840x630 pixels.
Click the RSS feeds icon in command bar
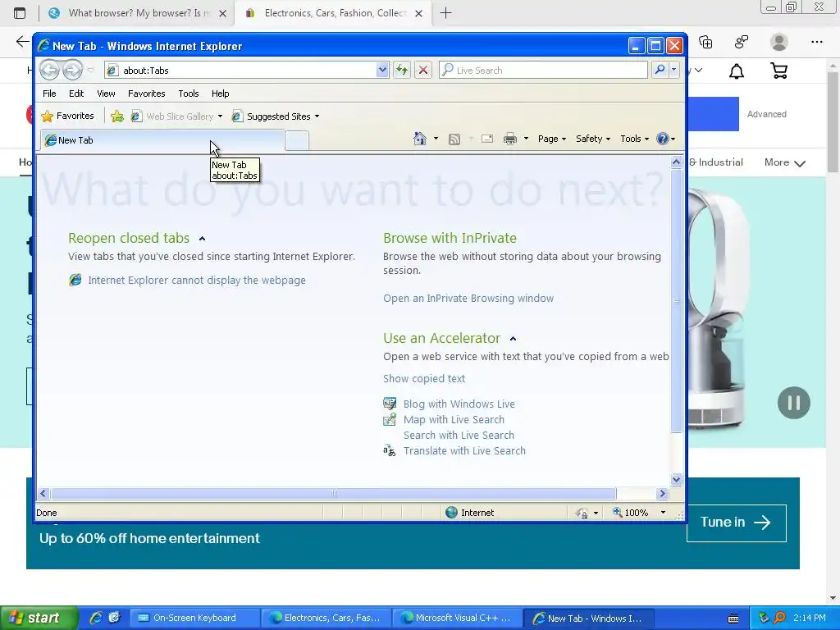pos(454,139)
